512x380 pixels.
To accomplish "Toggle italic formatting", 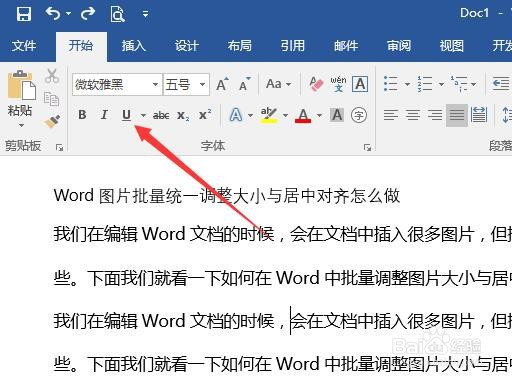I will pyautogui.click(x=104, y=115).
